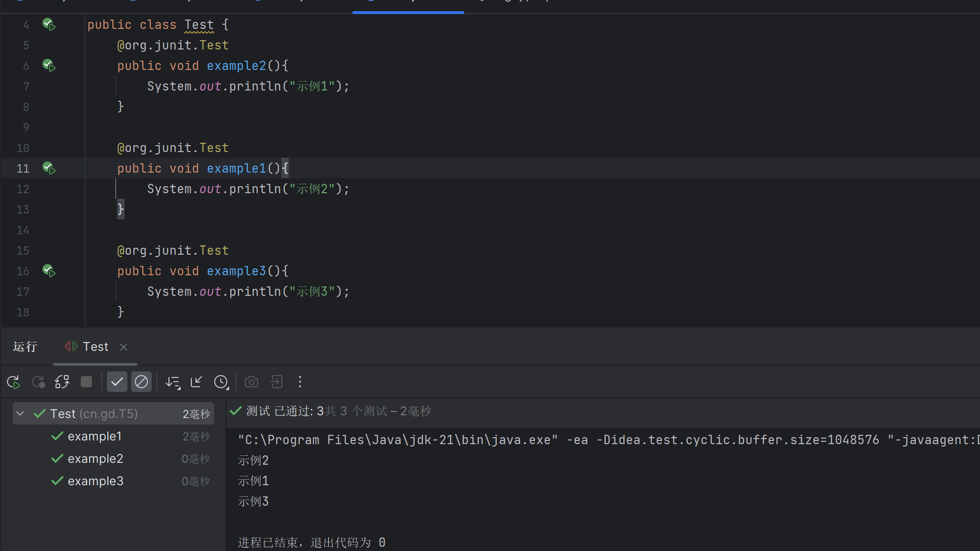Click the example1 method name in code
The image size is (980, 551).
[x=237, y=168]
